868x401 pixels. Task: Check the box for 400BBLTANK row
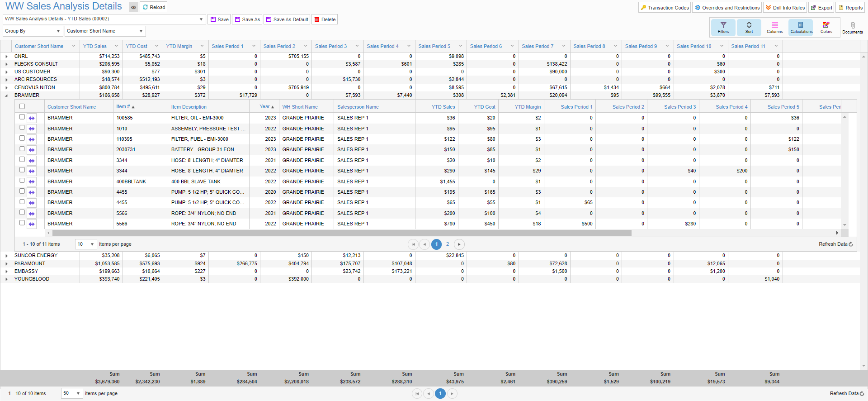22,181
